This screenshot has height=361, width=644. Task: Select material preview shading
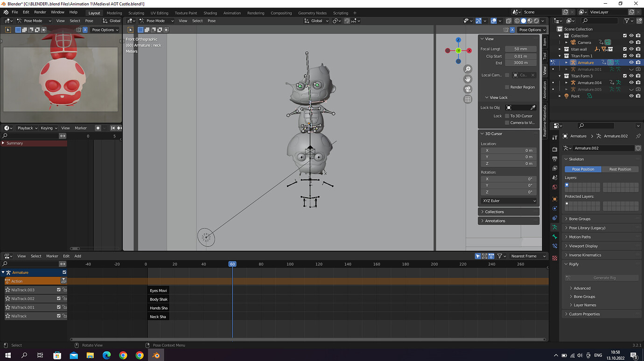[x=530, y=21]
